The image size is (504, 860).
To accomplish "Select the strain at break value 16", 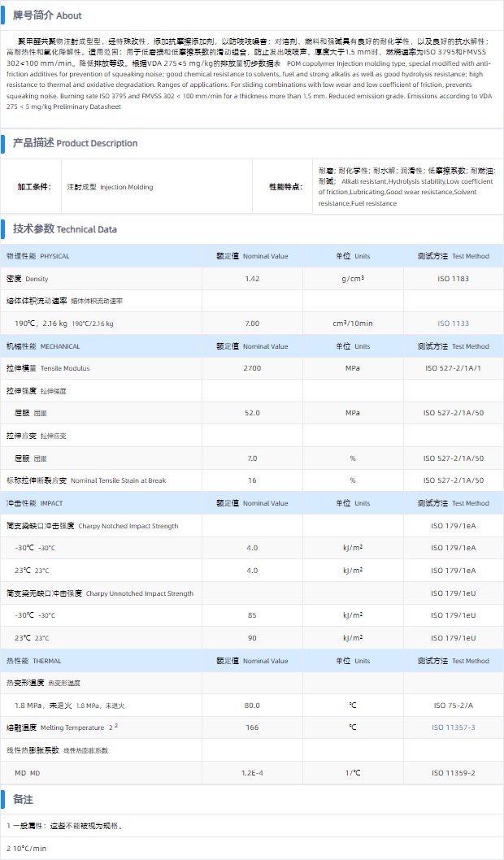I will coord(252,480).
